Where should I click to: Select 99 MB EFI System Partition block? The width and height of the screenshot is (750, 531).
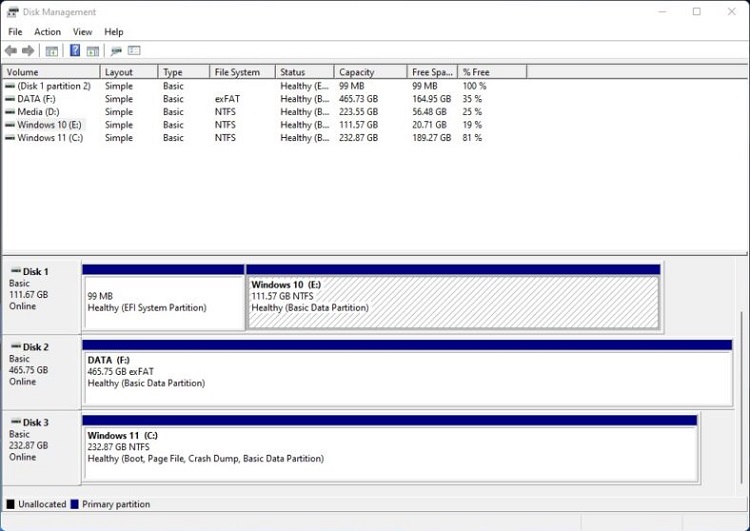coord(163,297)
